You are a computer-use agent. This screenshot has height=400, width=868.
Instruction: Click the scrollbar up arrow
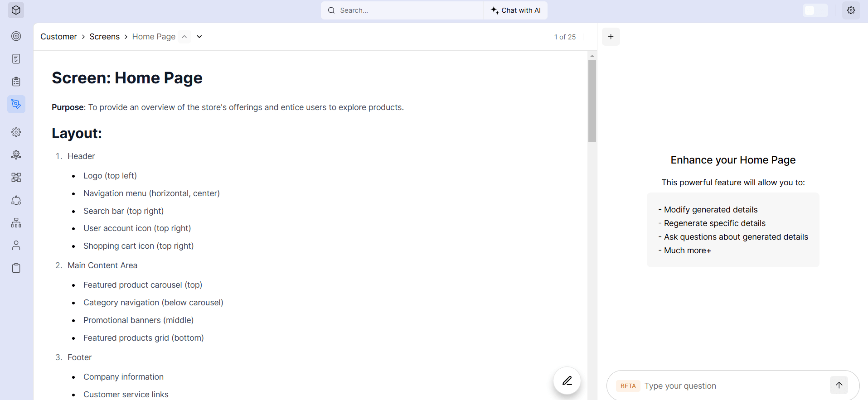pyautogui.click(x=592, y=56)
